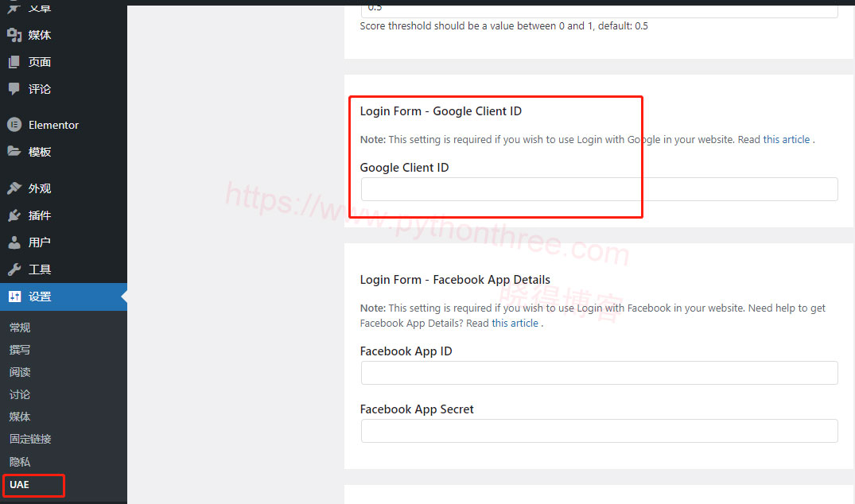Click into the Facebook App ID field

tap(599, 373)
